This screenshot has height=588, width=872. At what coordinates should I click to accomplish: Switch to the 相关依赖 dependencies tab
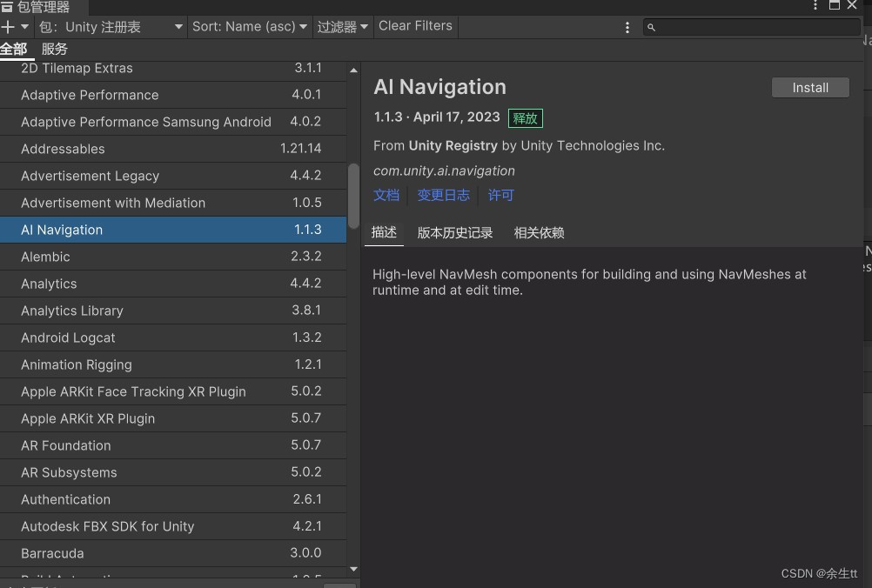pos(539,233)
